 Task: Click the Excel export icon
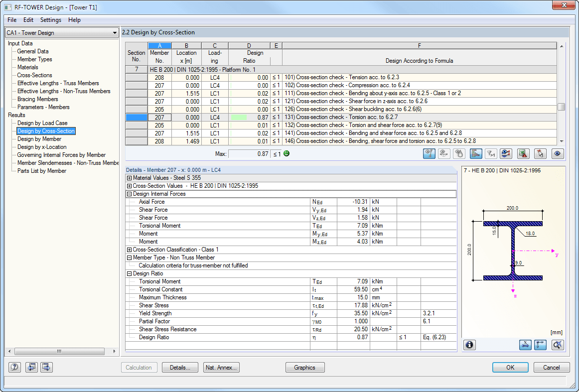(523, 154)
